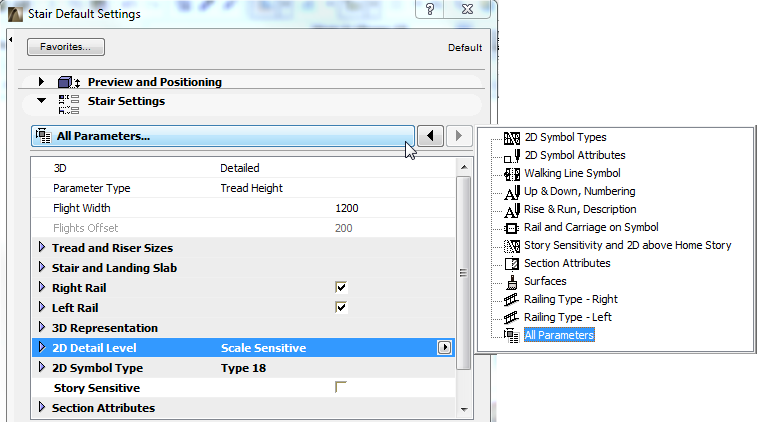This screenshot has height=422, width=757.
Task: Select Story Sensitivity and 2D above Home Story
Action: pyautogui.click(x=628, y=245)
